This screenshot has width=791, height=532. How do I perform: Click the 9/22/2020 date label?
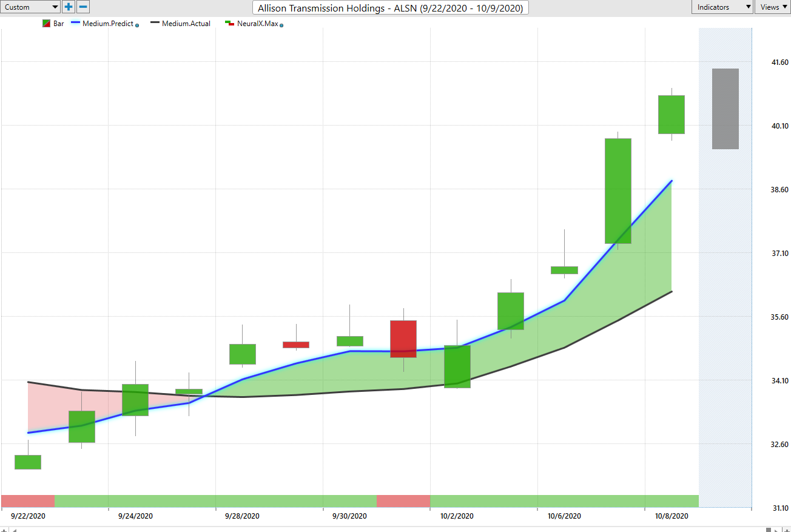pyautogui.click(x=28, y=516)
